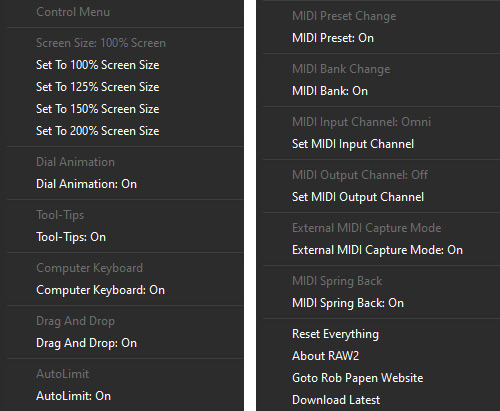Choose Set To 125% Screen Size
This screenshot has height=411, width=500.
(x=125, y=87)
